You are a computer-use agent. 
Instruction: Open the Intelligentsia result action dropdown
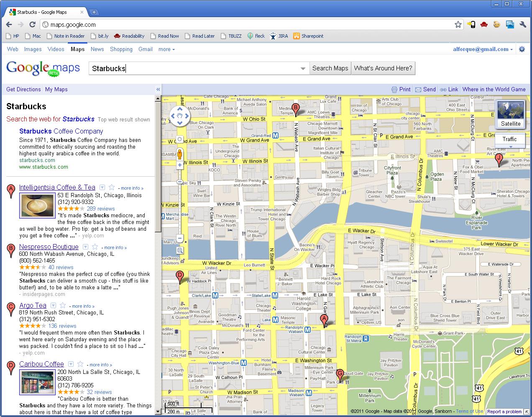[102, 188]
